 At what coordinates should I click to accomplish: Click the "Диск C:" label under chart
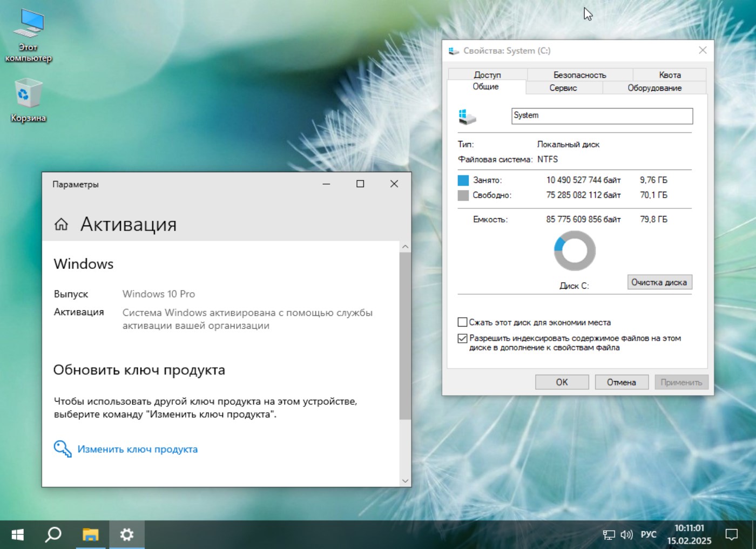(x=574, y=286)
